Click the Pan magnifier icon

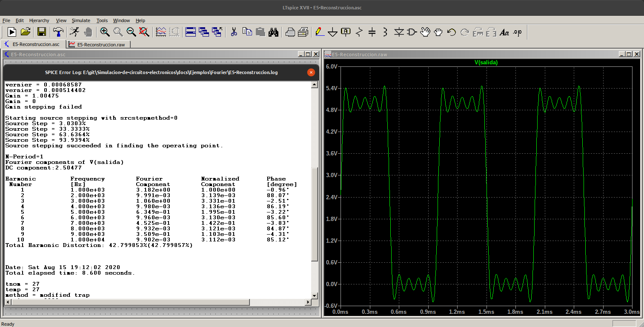click(x=118, y=32)
